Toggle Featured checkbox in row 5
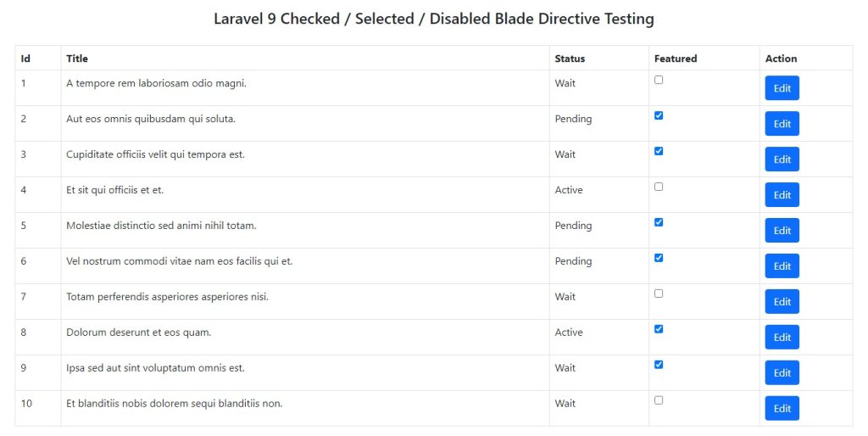Image resolution: width=868 pixels, height=436 pixels. (659, 223)
